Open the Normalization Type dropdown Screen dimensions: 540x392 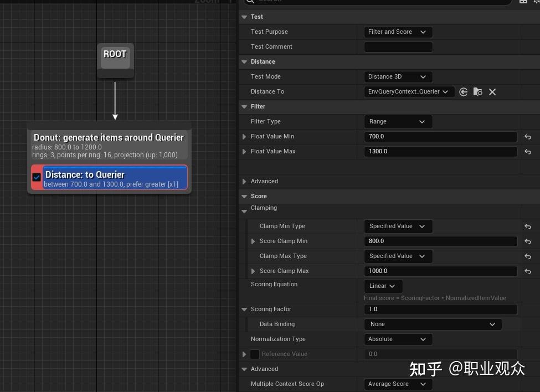click(398, 339)
